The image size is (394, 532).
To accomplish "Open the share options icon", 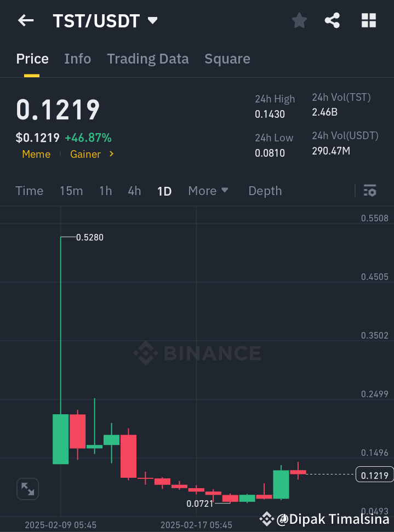I will (332, 20).
